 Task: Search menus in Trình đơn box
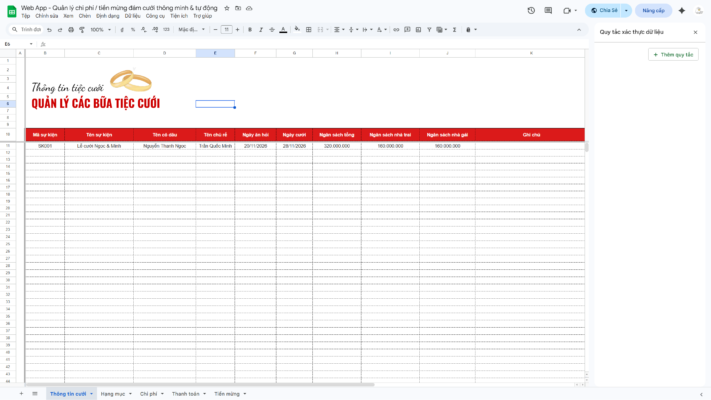(27, 29)
